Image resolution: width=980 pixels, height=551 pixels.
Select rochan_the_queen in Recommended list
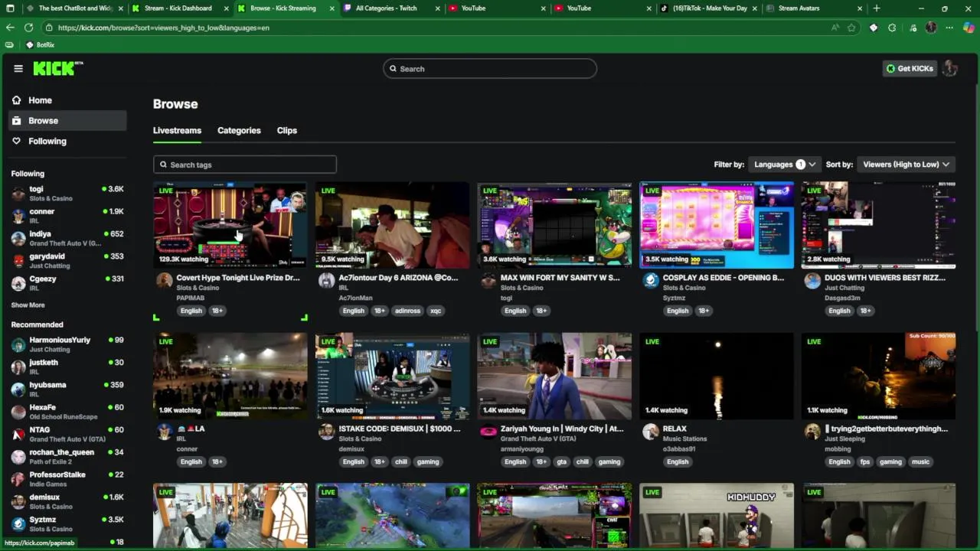pyautogui.click(x=67, y=457)
